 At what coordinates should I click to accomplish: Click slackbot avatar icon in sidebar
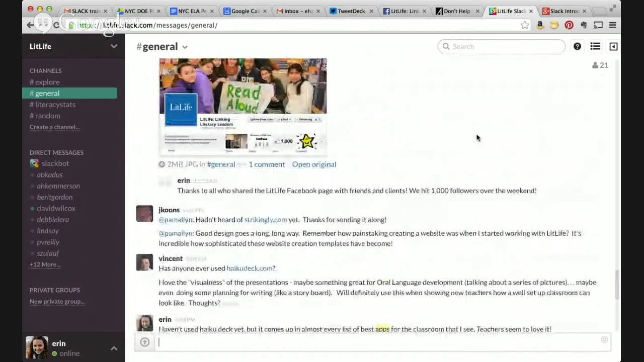[34, 163]
